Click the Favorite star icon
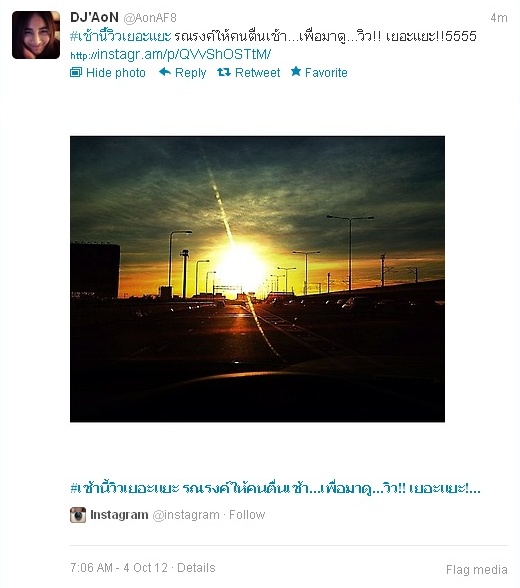The image size is (520, 588). pyautogui.click(x=296, y=71)
